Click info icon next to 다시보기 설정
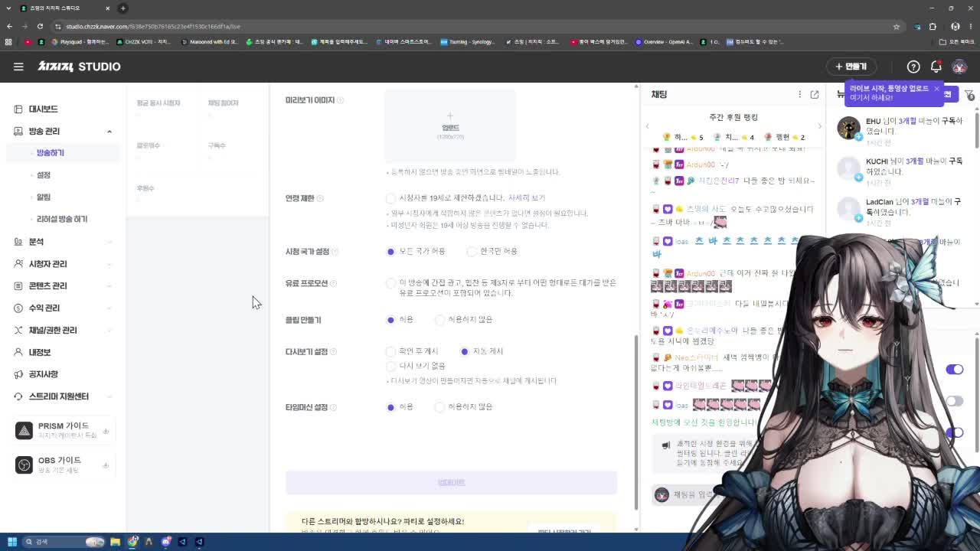 tap(333, 352)
